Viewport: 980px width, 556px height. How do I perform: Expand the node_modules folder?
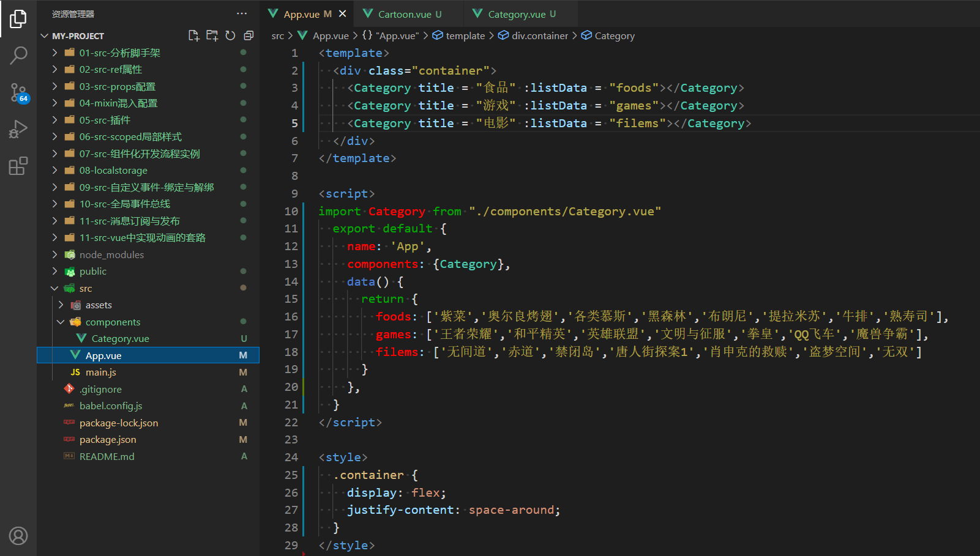(x=148, y=254)
